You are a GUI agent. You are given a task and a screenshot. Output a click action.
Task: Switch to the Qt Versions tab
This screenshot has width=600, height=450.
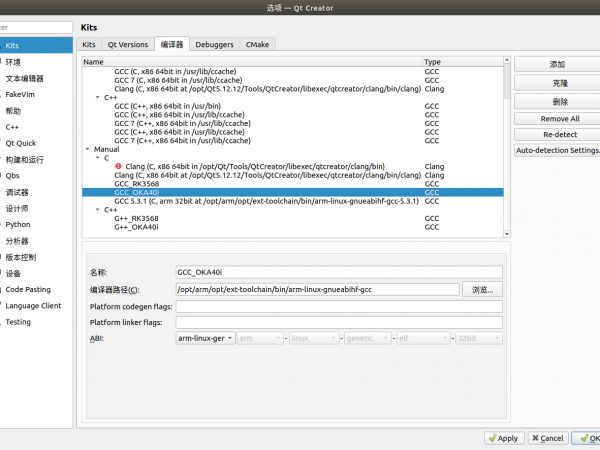point(128,45)
